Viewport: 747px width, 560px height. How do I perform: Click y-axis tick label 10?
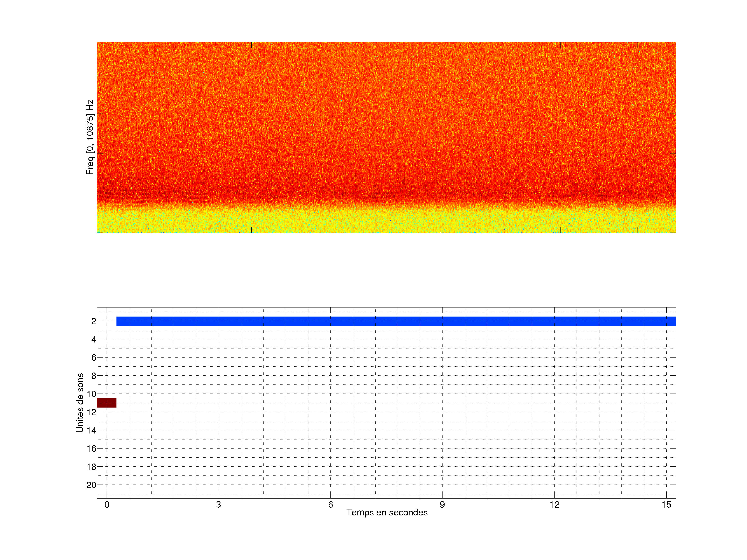pos(91,394)
